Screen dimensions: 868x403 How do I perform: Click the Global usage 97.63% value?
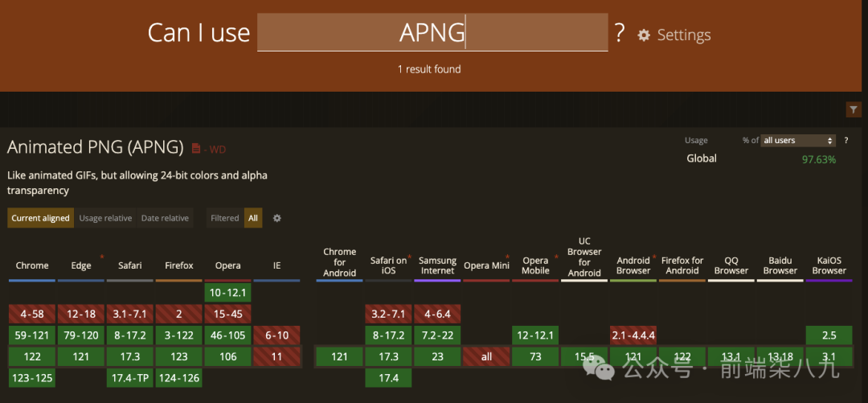coord(819,159)
